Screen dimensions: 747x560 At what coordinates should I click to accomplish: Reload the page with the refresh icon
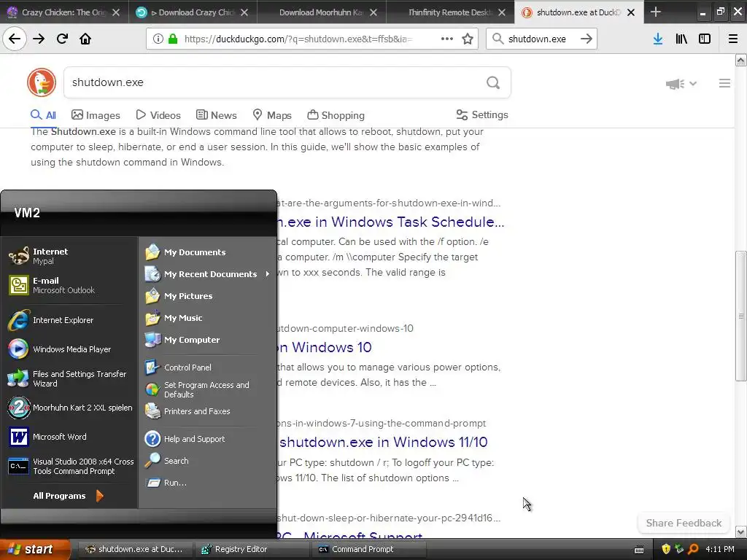[x=63, y=39]
